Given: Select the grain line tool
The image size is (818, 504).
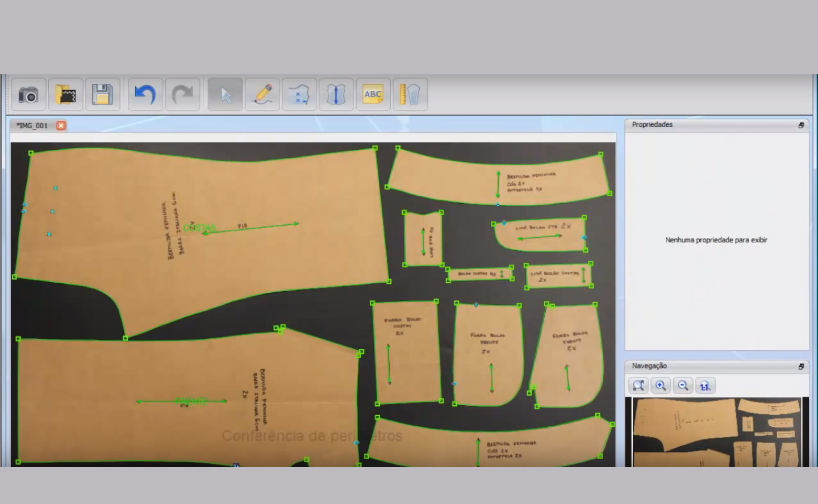Looking at the screenshot, I should pos(336,95).
